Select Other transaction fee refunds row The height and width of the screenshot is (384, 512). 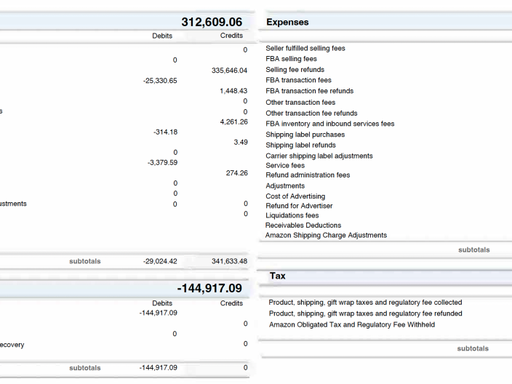click(x=311, y=113)
